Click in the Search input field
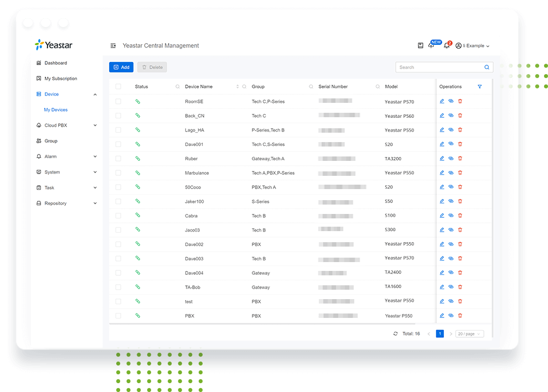This screenshot has height=392, width=548. (x=438, y=67)
